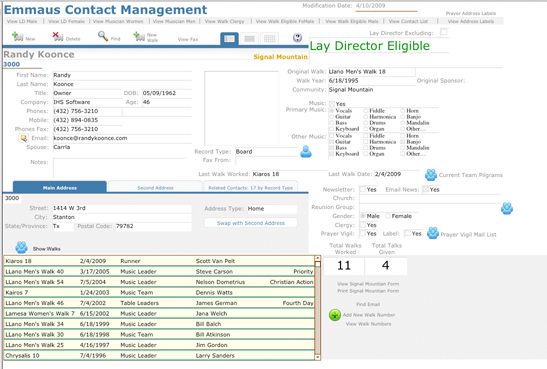The width and height of the screenshot is (547, 369).
Task: Click View Fax toolbar button
Action: pyautogui.click(x=188, y=39)
